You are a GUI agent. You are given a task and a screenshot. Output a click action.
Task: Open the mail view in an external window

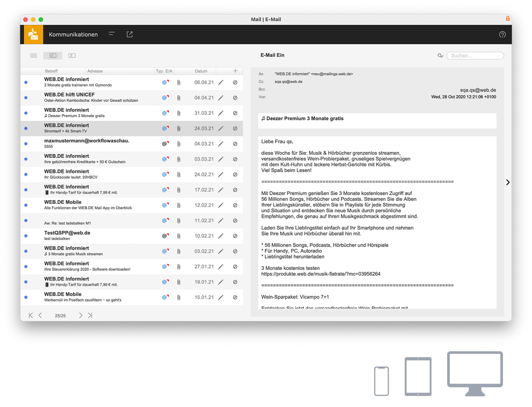click(x=130, y=34)
